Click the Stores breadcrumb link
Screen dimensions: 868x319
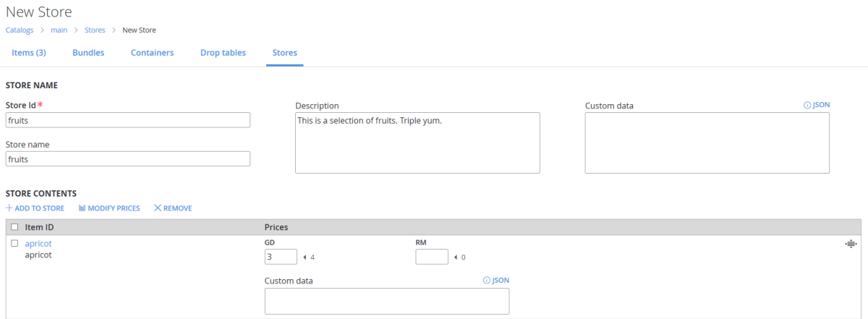click(x=95, y=30)
